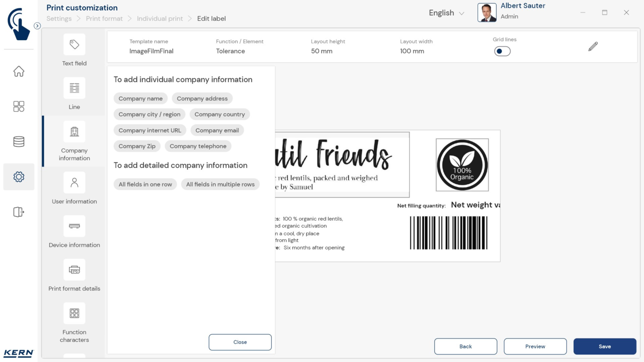
Task: Click the Save button
Action: 605,346
